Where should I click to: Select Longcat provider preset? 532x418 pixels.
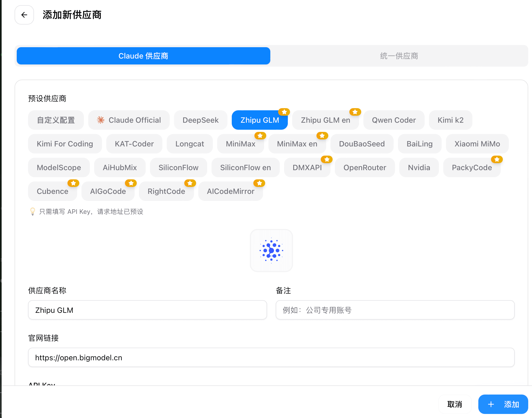tap(190, 144)
